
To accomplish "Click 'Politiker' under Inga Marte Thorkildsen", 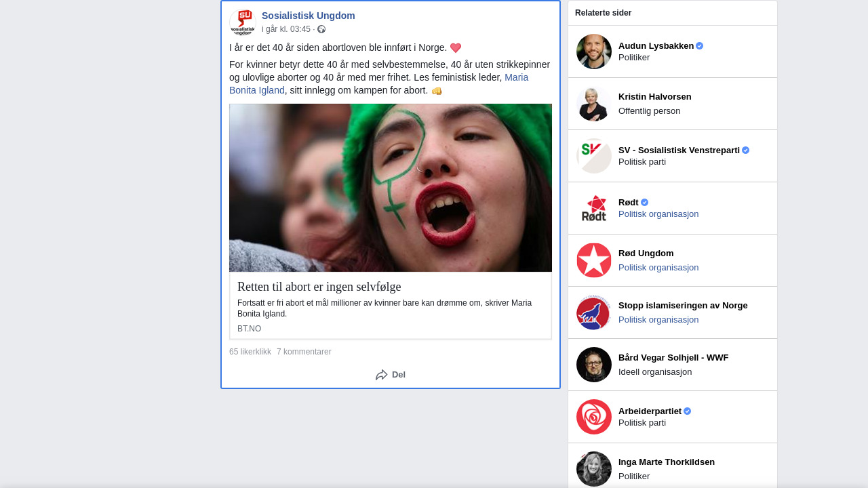I will pos(634,476).
